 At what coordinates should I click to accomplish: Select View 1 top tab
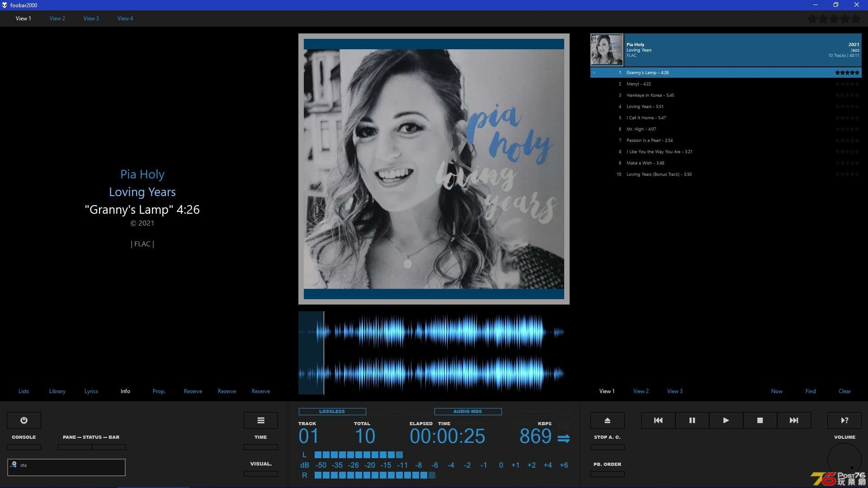(24, 19)
